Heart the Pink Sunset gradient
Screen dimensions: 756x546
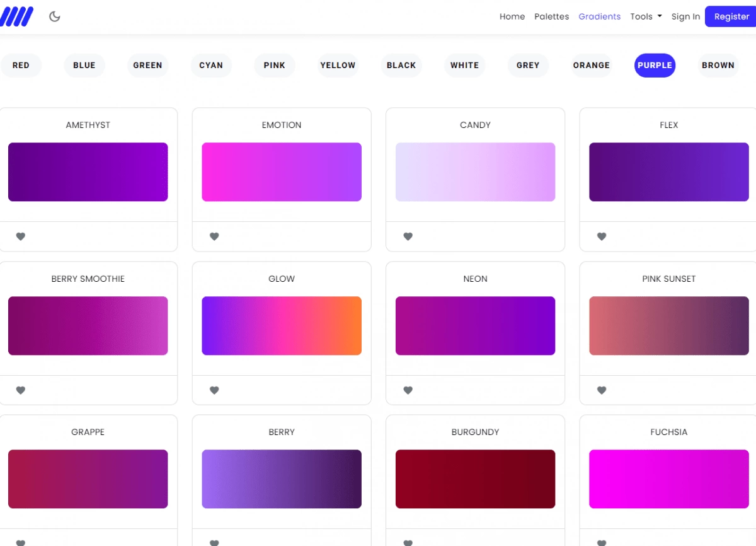602,390
